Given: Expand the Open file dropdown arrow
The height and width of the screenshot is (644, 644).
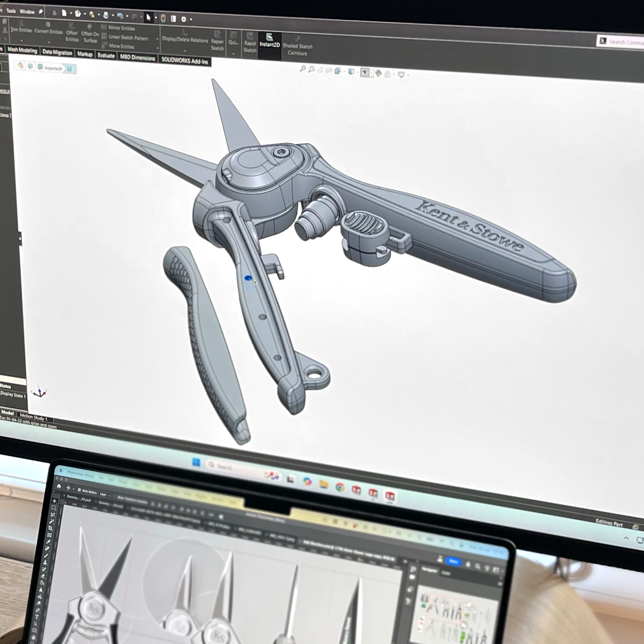Looking at the screenshot, I should (85, 14).
